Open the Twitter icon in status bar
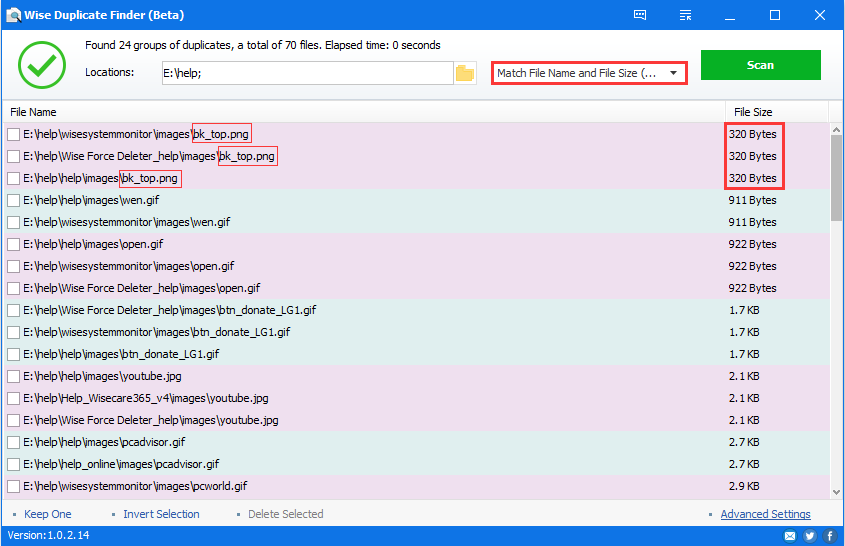 pyautogui.click(x=809, y=536)
